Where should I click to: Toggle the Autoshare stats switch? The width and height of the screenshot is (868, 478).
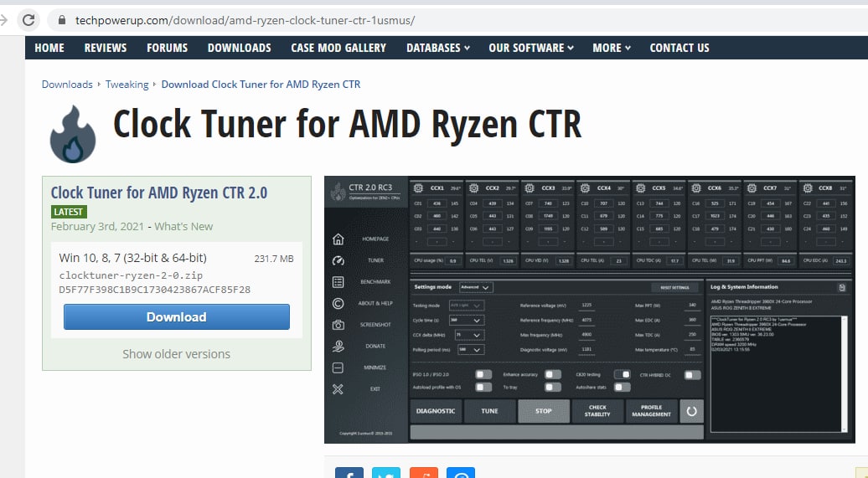click(x=623, y=388)
